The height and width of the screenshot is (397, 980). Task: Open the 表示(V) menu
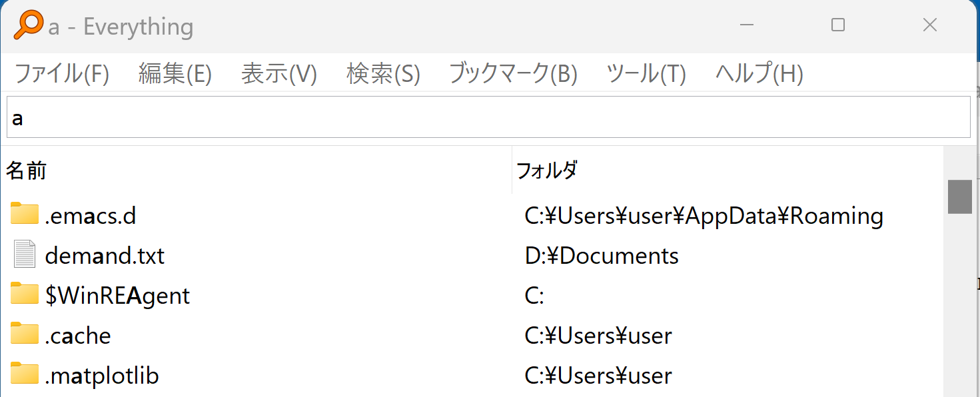click(x=278, y=73)
